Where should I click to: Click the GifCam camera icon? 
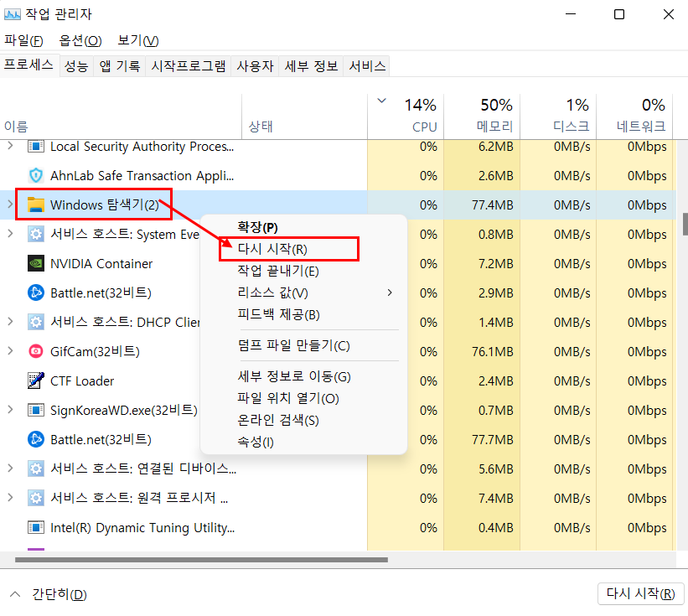(35, 351)
